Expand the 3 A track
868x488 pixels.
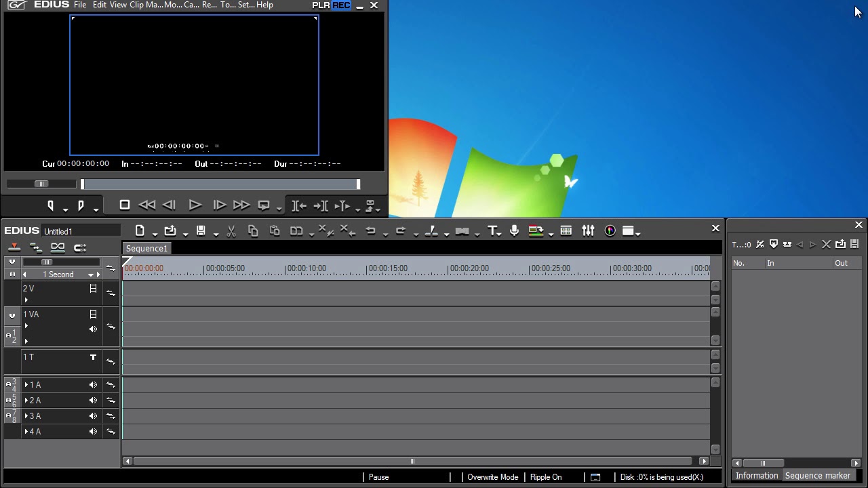coord(26,416)
